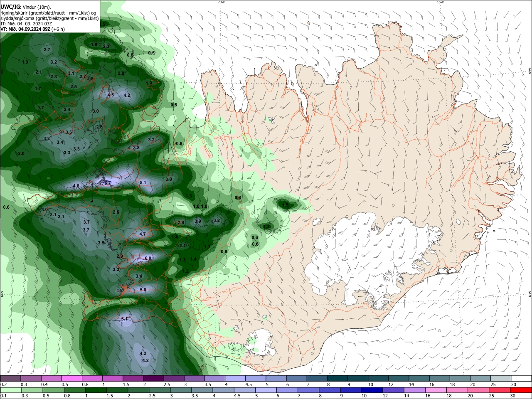Click the 2.6 precipitation value on the map

click(x=116, y=212)
